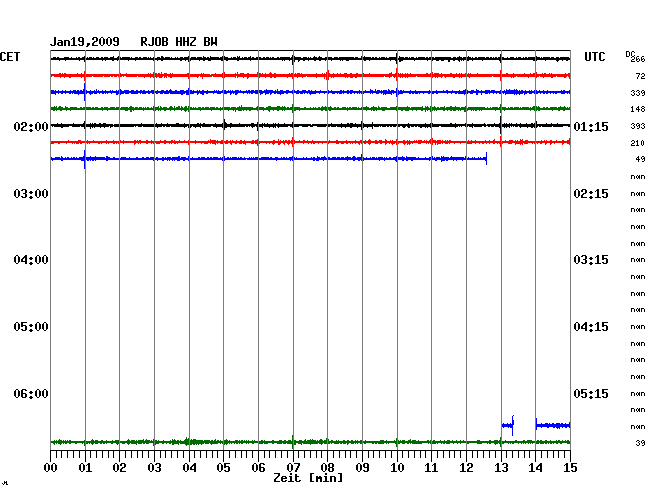
Task: Click the 08 minute axis label
Action: [x=327, y=467]
